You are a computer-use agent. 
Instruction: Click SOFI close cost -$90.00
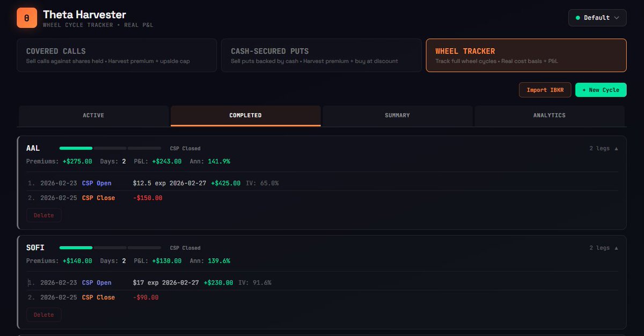point(146,297)
